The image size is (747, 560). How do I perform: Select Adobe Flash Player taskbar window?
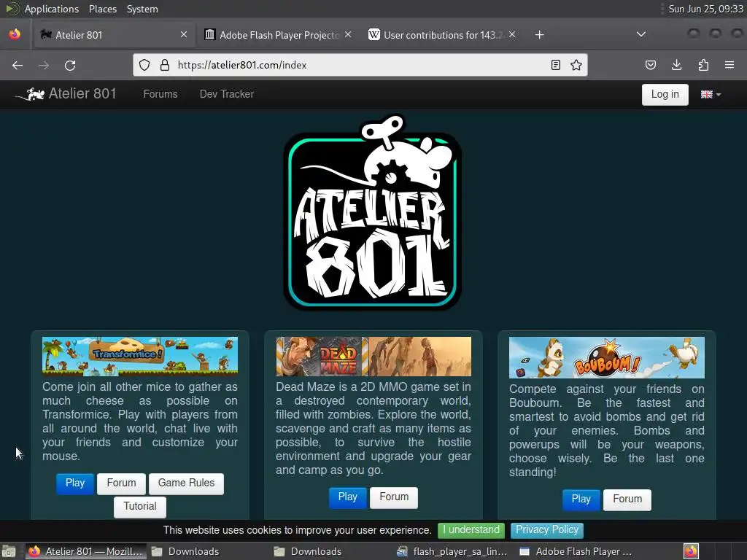pos(576,551)
